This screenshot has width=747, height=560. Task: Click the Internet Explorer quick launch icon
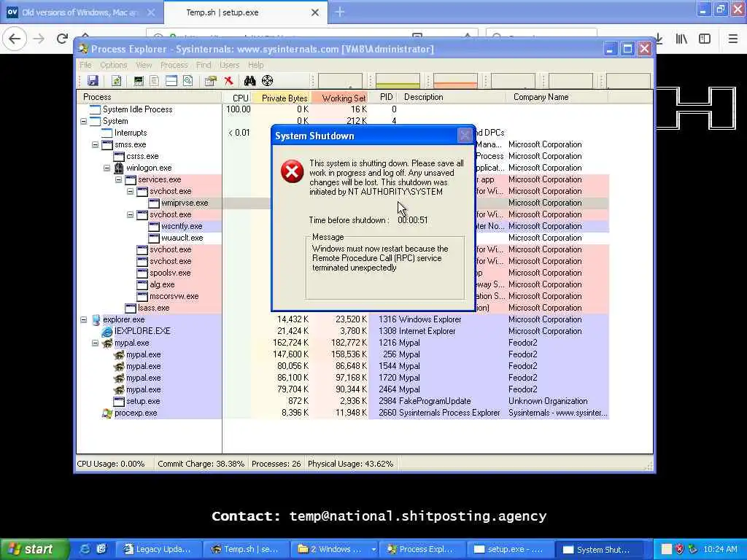tap(85, 549)
